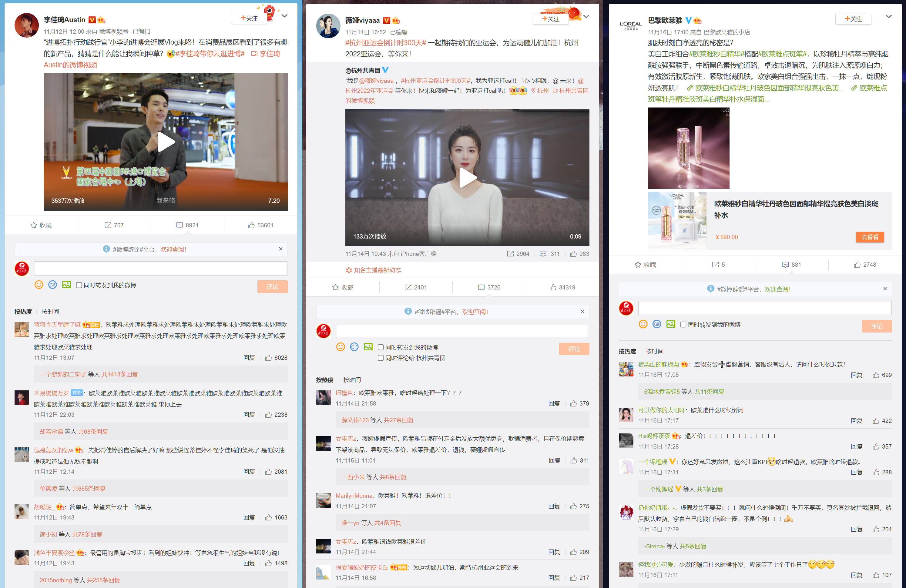Viewport: 906px width, 588px height.
Task: Like 旧槿色's comment showing 379
Action: tap(579, 403)
